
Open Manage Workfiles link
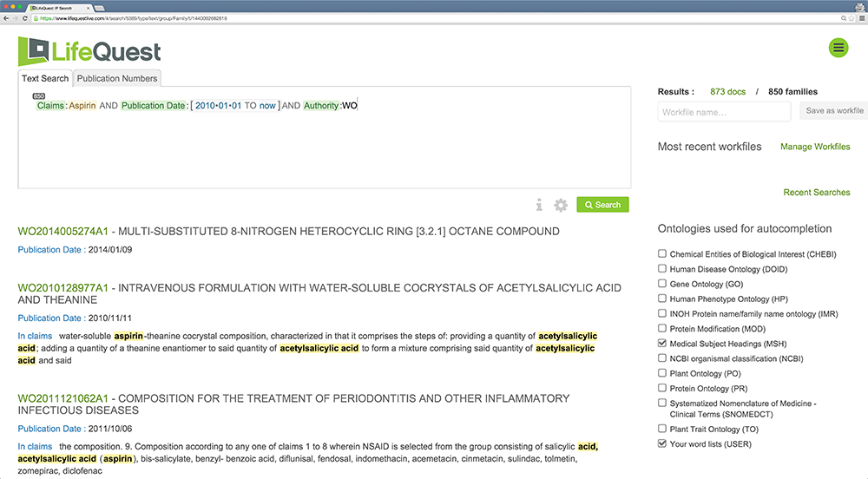point(815,147)
